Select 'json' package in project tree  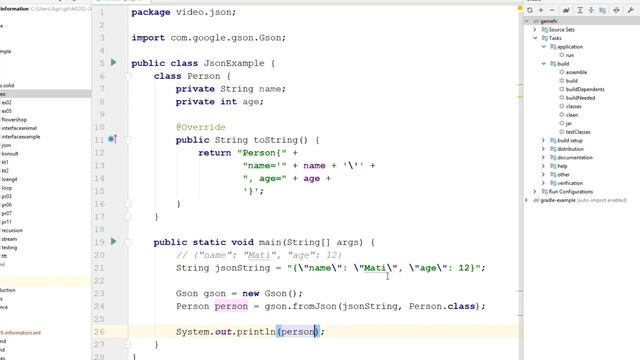coord(6,145)
